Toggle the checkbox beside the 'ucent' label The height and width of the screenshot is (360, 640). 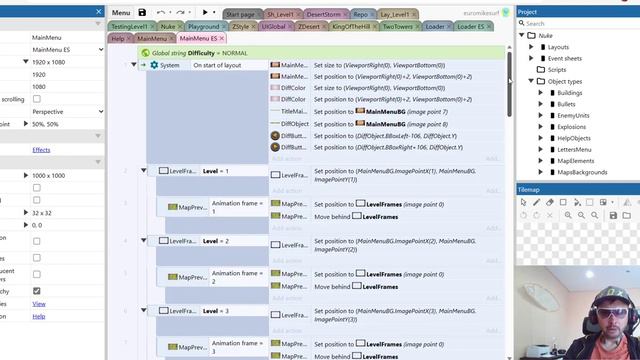37,274
